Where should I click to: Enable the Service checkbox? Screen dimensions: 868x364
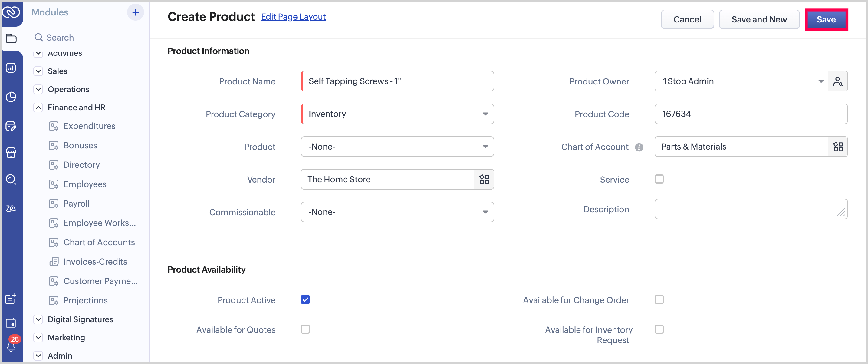click(659, 179)
